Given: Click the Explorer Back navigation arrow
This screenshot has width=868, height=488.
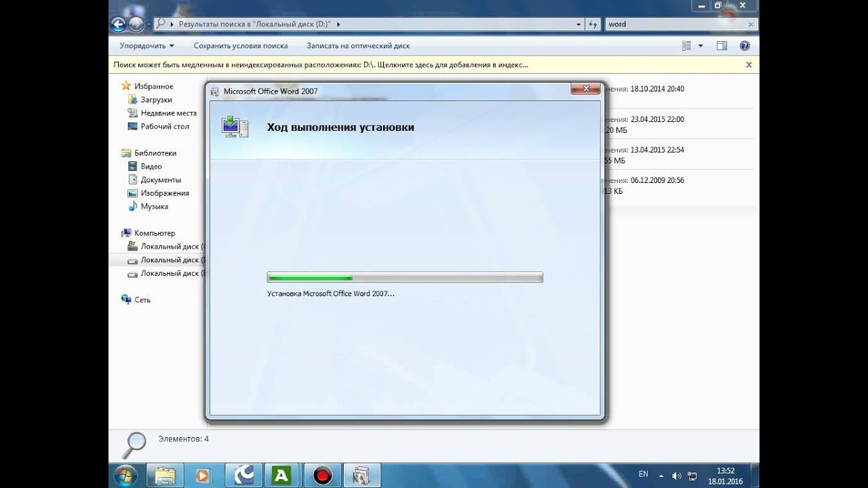Looking at the screenshot, I should pos(118,24).
